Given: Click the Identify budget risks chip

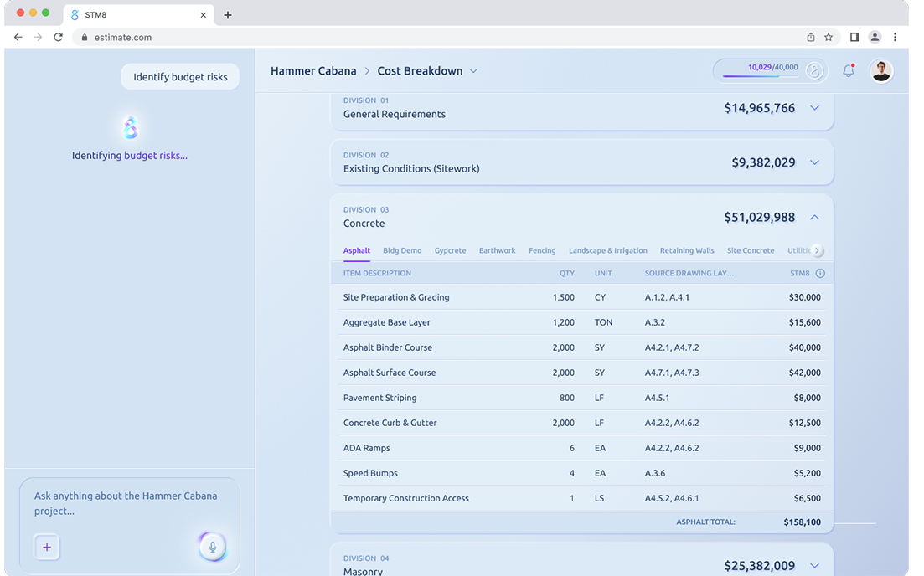Looking at the screenshot, I should coord(180,77).
